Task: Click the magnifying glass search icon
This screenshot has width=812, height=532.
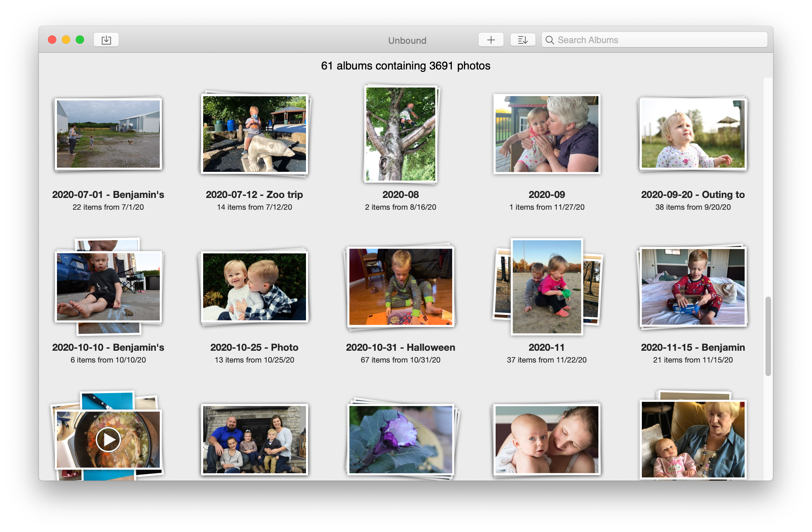Action: [x=549, y=40]
